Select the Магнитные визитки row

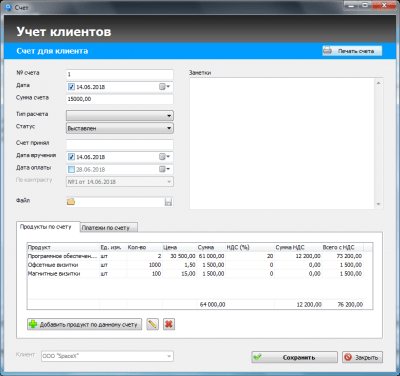point(195,273)
